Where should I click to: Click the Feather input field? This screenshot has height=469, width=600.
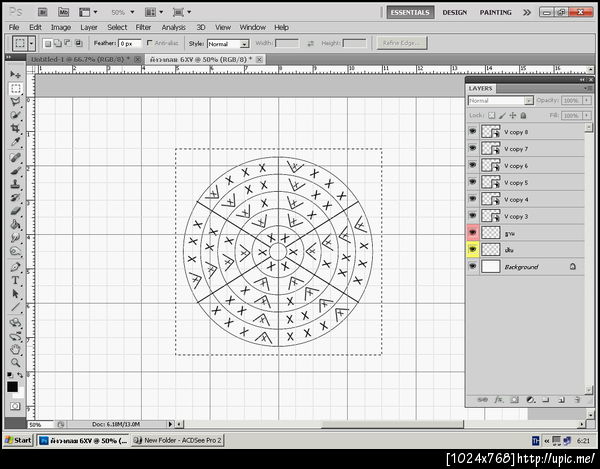pos(129,44)
